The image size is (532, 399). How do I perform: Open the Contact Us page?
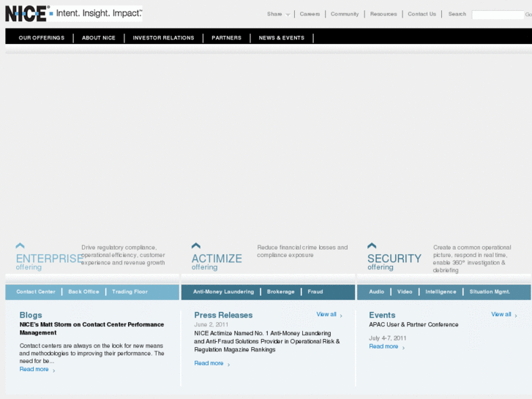pyautogui.click(x=422, y=14)
